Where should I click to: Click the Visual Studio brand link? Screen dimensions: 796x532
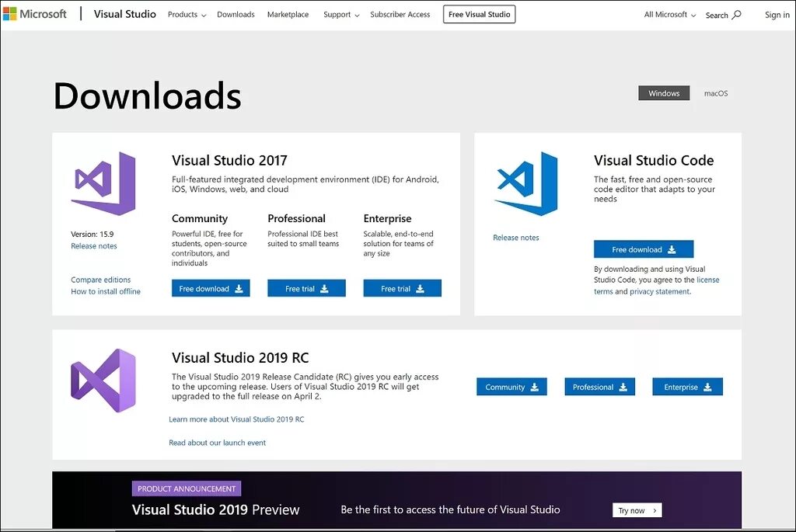125,14
